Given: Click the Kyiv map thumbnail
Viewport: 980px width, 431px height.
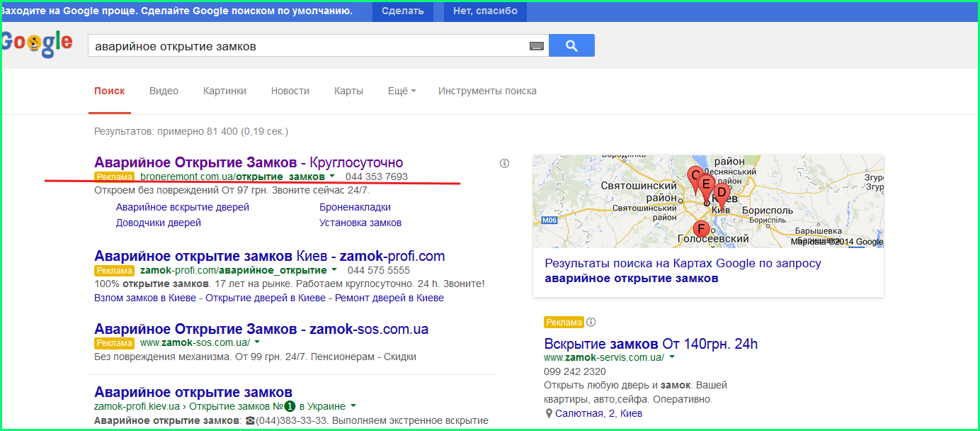Looking at the screenshot, I should (708, 201).
